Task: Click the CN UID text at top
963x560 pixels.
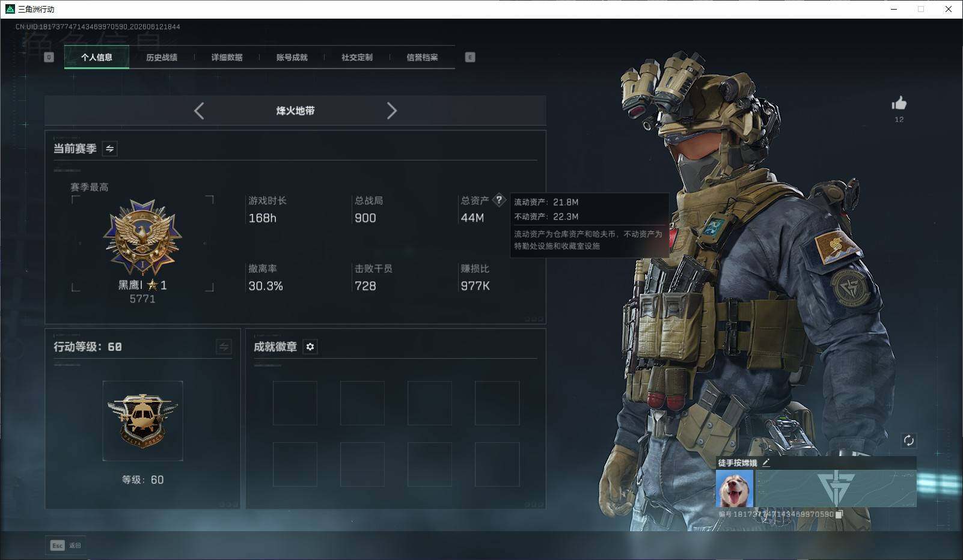Action: coord(98,27)
